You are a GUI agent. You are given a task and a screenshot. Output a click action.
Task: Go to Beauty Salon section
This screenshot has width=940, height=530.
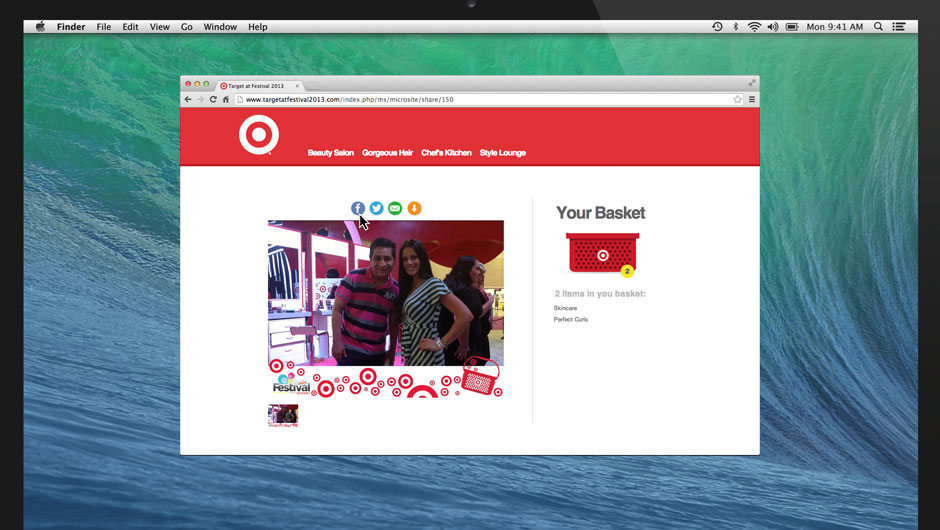[331, 153]
